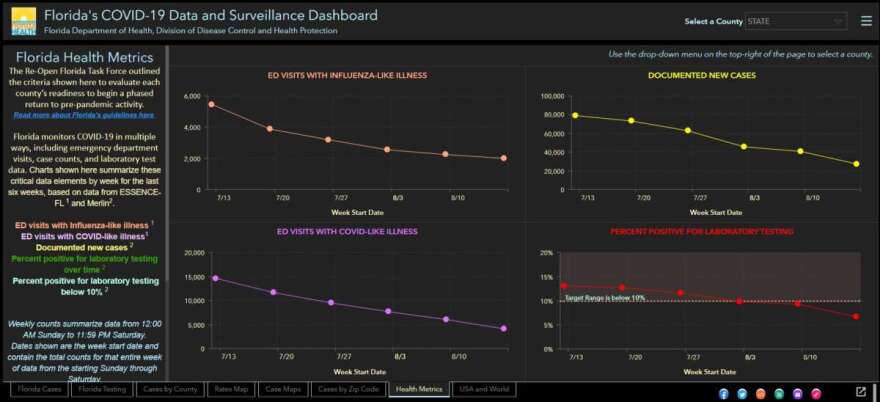Screen dimensions: 880x402
Task: Open the hamburger menu icon
Action: (x=866, y=21)
